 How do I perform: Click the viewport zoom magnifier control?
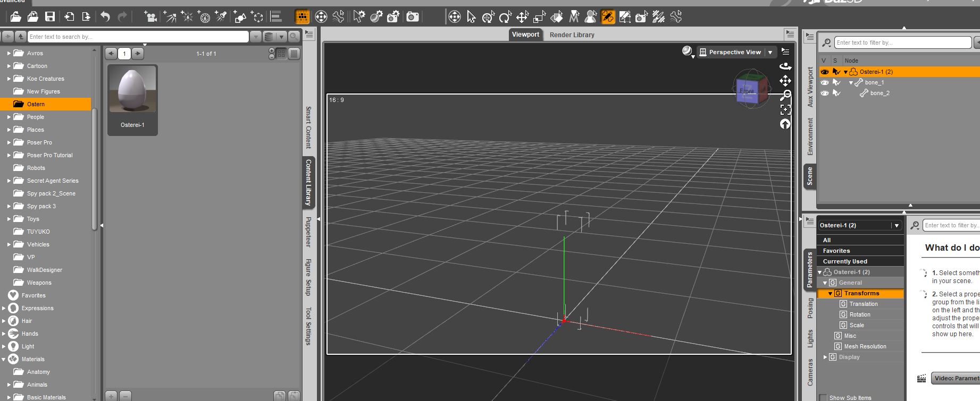(785, 95)
